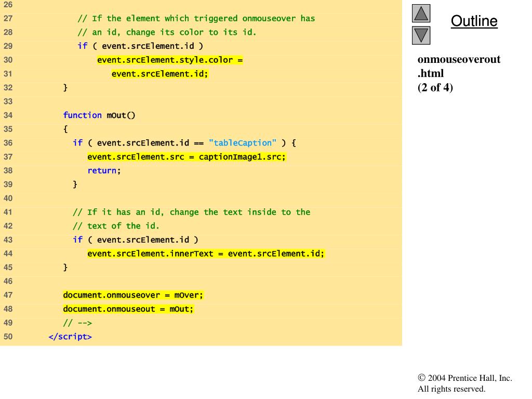The image size is (532, 399).
Task: Select the closing '</script>' tag
Action: tap(70, 337)
